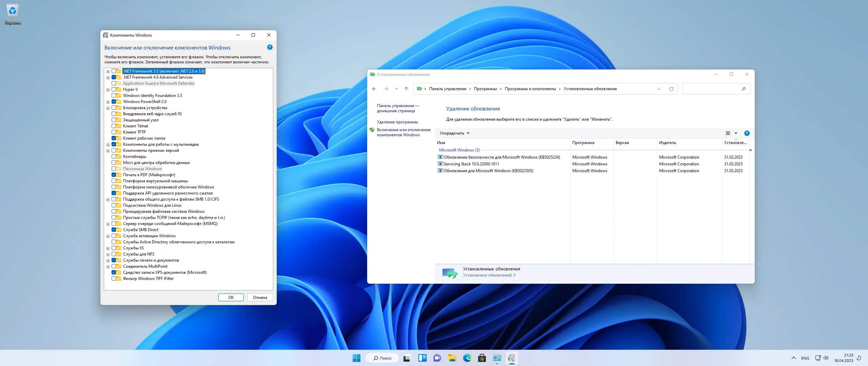The image size is (868, 366).
Task: Select the Servicing Stack 10.0.22000.1811 update
Action: tap(471, 164)
